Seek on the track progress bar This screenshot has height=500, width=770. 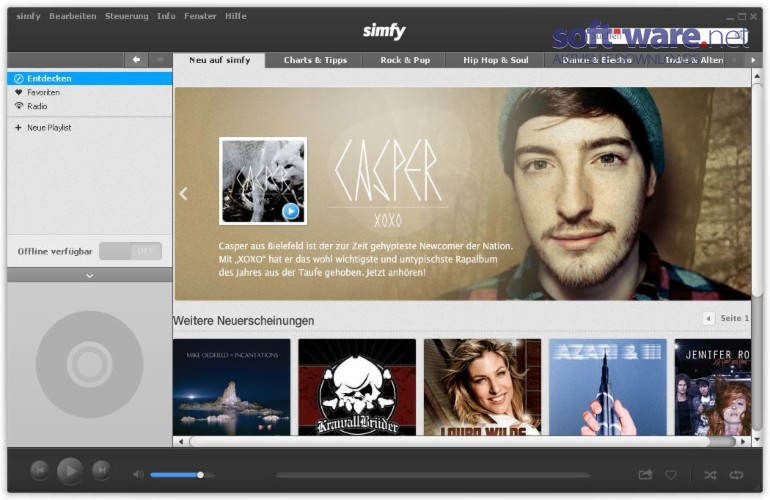pos(432,475)
